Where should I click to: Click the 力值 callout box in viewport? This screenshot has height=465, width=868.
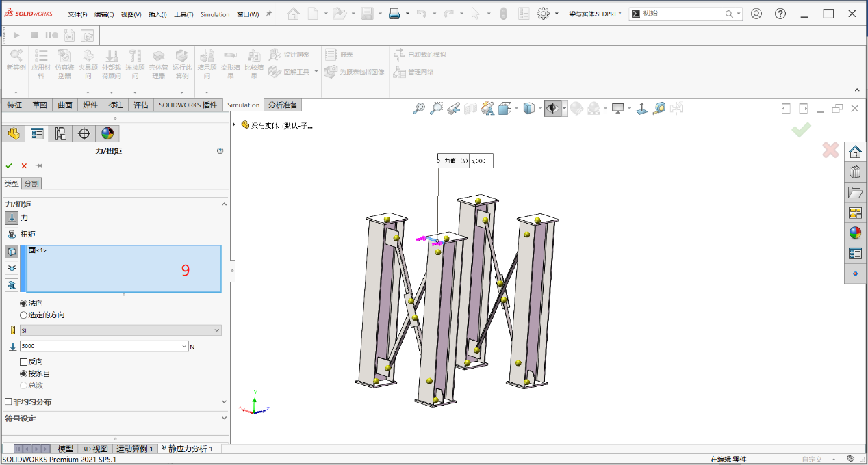[x=465, y=161]
